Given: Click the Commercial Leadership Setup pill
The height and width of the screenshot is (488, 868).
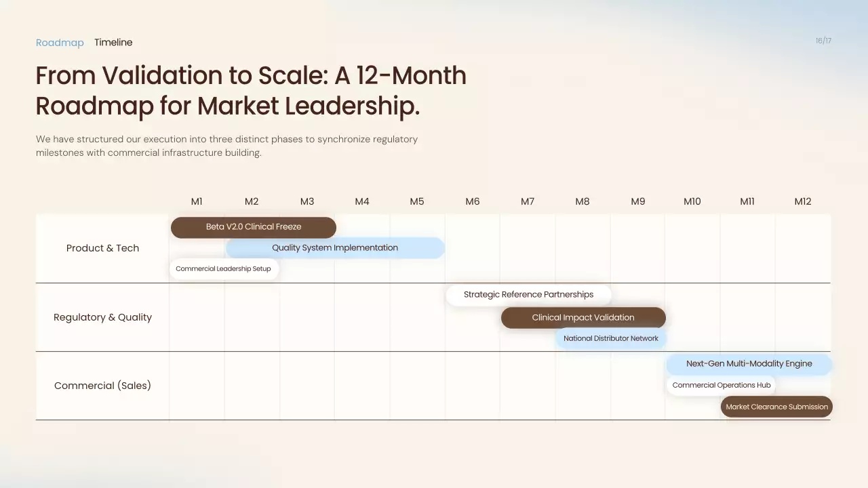Looking at the screenshot, I should point(223,269).
